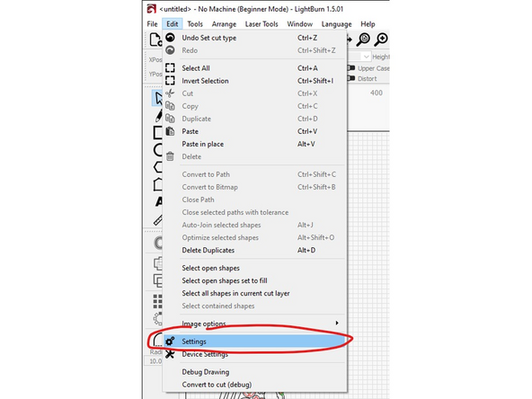Select the Draw Lines pencil tool
The width and height of the screenshot is (532, 399).
pyautogui.click(x=158, y=115)
